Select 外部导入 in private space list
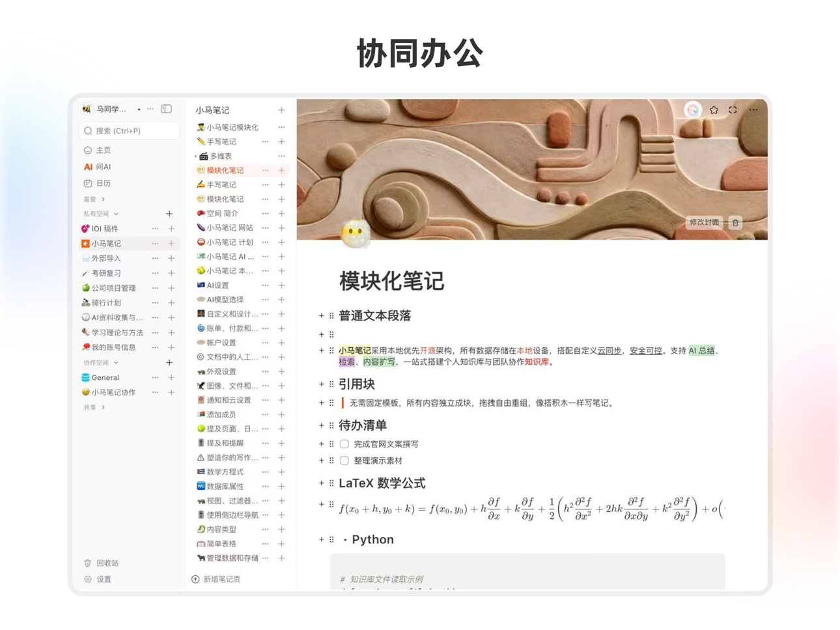Viewport: 840px width, 630px height. [x=106, y=259]
